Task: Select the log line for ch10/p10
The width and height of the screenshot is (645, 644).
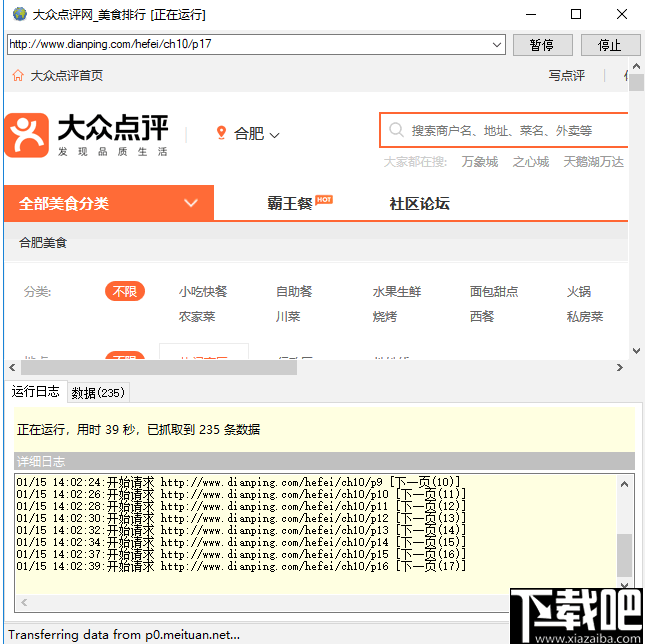Action: pyautogui.click(x=241, y=494)
